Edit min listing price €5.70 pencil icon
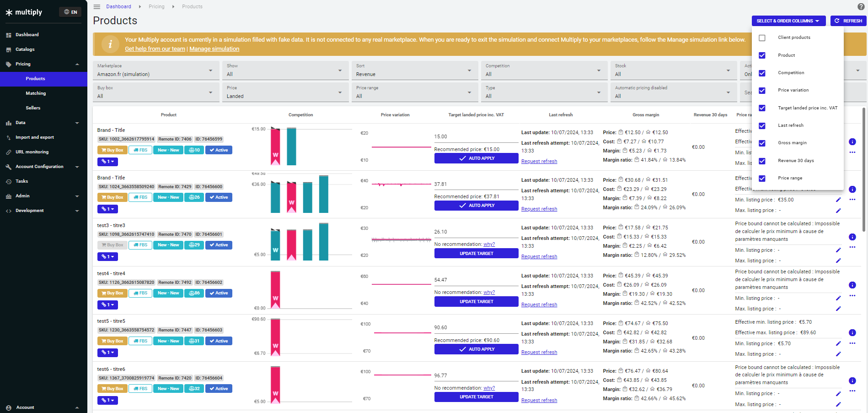Image resolution: width=868 pixels, height=413 pixels. point(838,343)
